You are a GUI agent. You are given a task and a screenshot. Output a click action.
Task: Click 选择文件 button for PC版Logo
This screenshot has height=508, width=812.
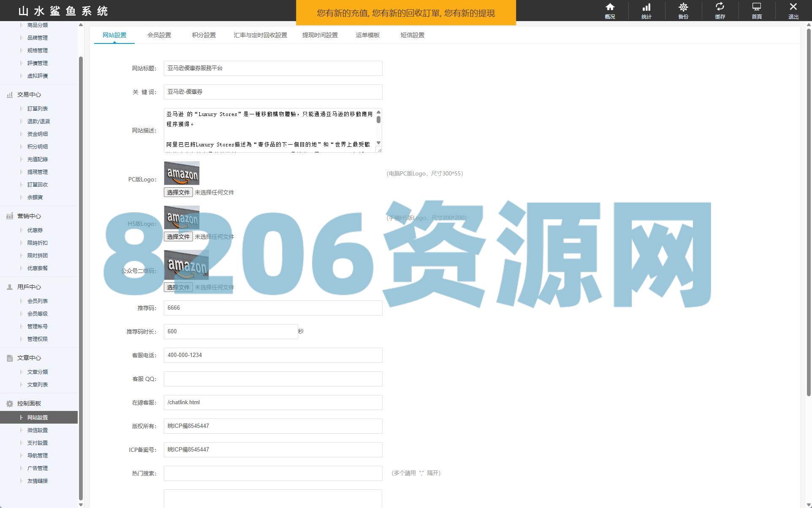[178, 192]
